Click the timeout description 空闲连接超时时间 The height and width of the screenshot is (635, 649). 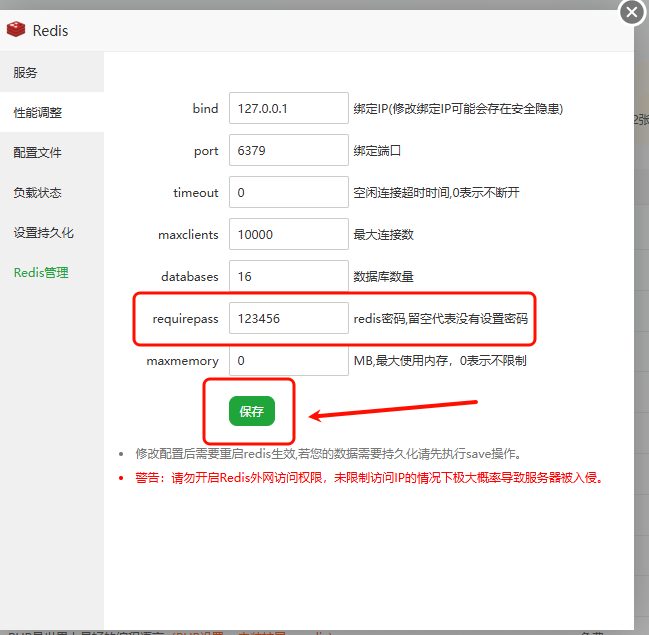point(436,192)
